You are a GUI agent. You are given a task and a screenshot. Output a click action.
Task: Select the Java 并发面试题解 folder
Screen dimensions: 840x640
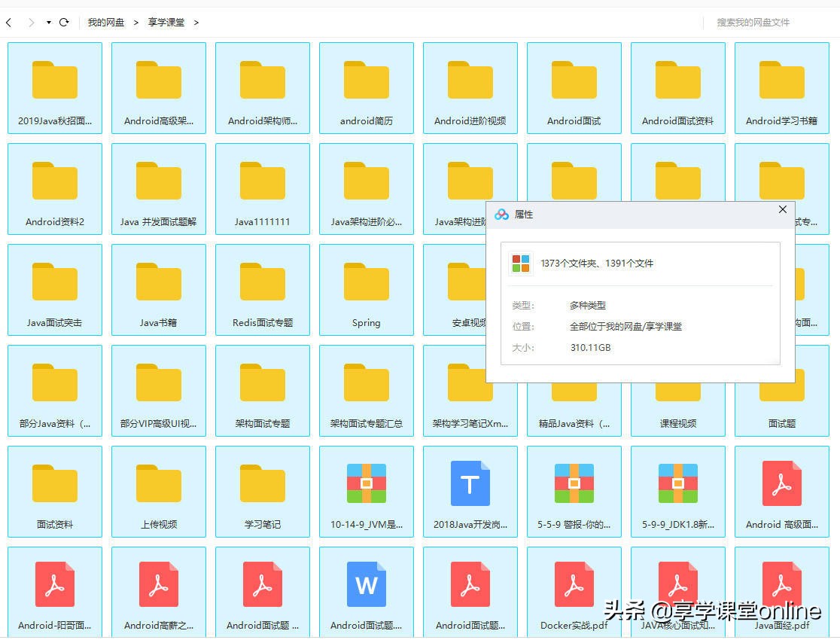159,189
